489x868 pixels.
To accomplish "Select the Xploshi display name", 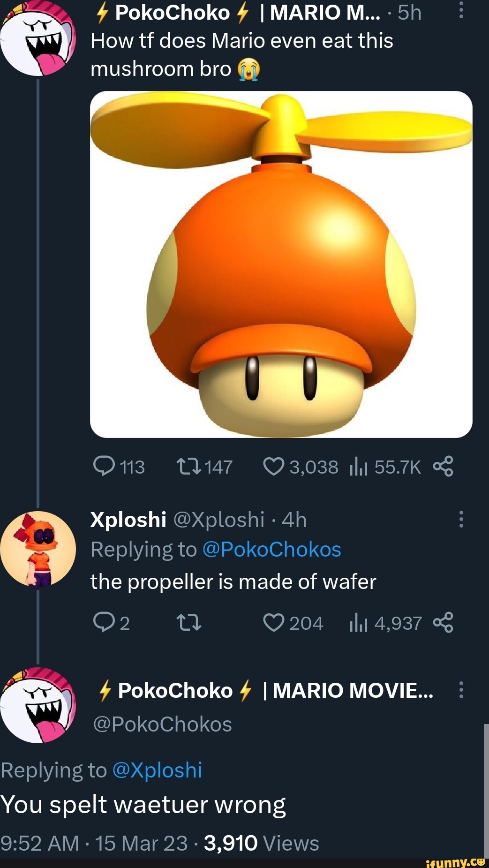I will pos(128,520).
